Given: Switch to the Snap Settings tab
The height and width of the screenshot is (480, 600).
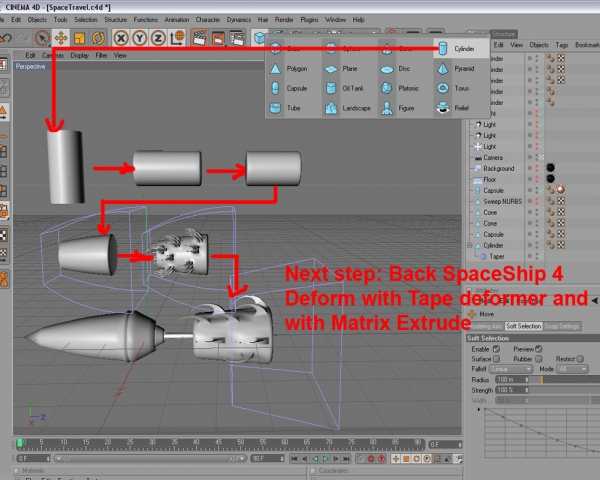Looking at the screenshot, I should pyautogui.click(x=562, y=326).
